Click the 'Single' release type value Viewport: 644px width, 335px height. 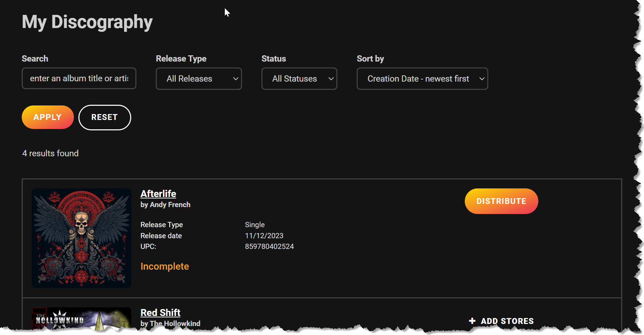tap(255, 225)
